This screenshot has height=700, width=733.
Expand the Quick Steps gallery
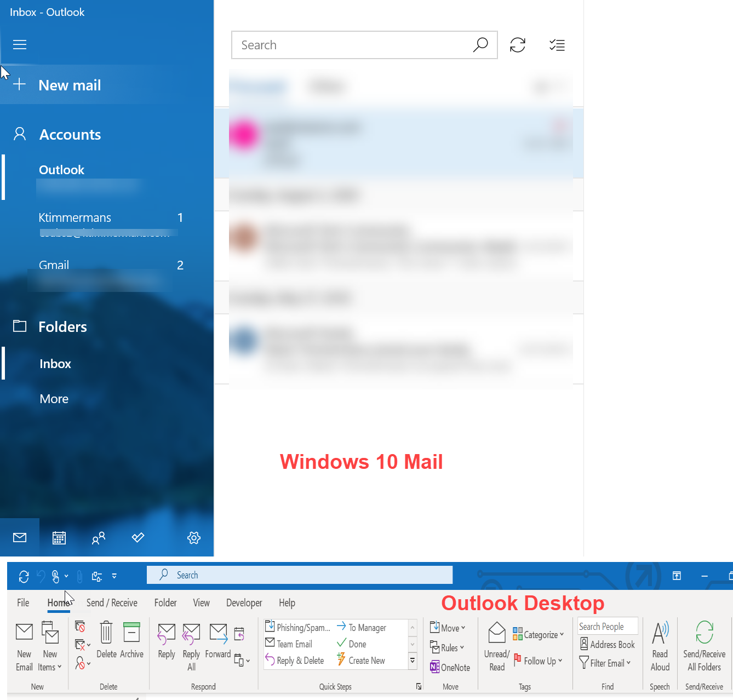(x=413, y=661)
